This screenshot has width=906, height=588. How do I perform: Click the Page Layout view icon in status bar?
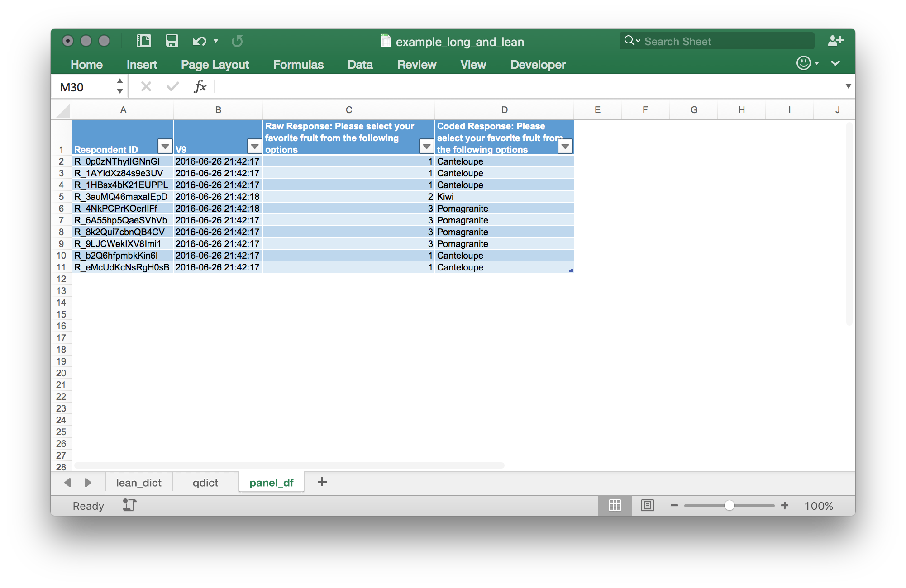[648, 505]
